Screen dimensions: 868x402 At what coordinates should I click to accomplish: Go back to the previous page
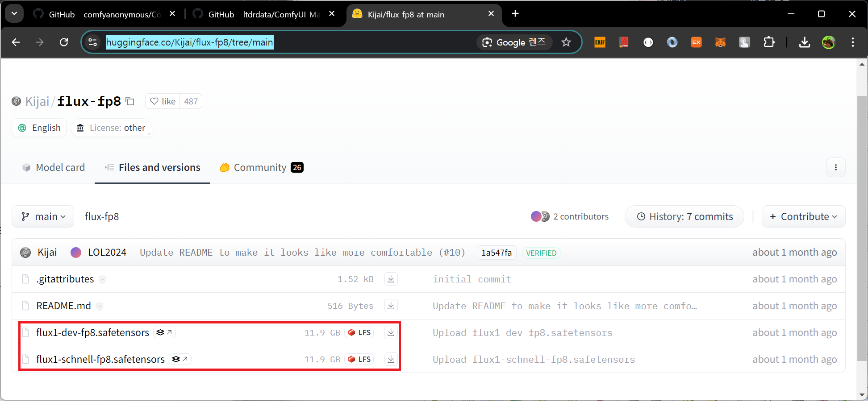tap(16, 42)
